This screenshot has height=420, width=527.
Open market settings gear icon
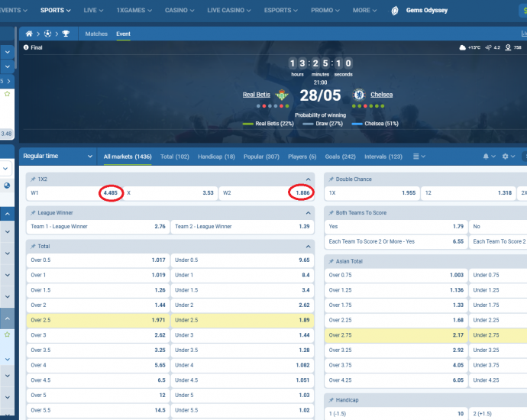tap(505, 157)
